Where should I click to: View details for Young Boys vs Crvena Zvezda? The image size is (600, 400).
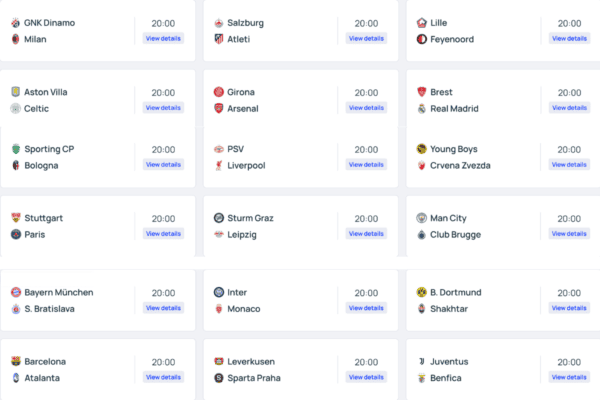(x=569, y=165)
